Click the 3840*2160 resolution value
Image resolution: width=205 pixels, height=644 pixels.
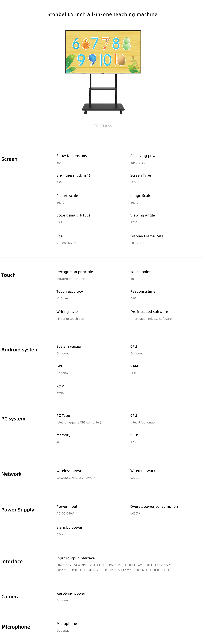coord(138,163)
